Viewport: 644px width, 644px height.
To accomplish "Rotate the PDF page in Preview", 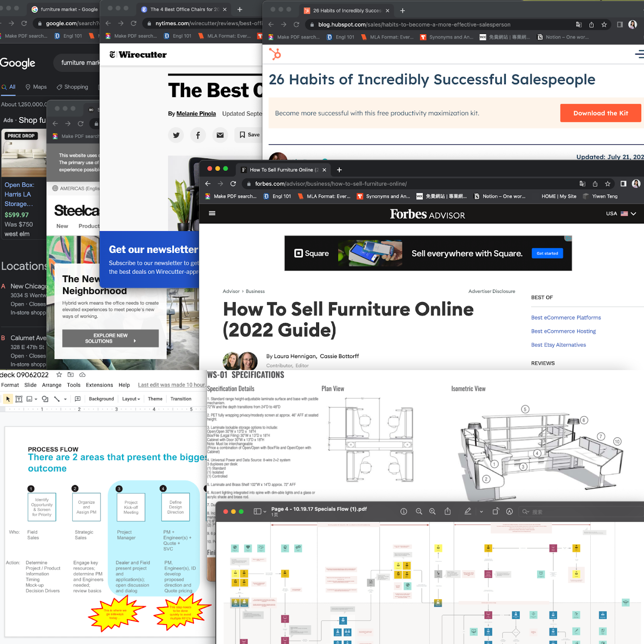I will (x=496, y=511).
